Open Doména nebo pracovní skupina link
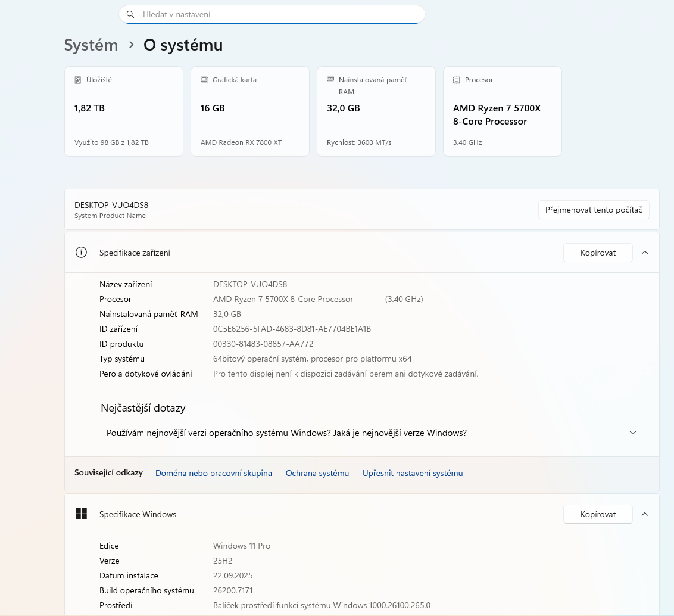The image size is (674, 616). click(213, 473)
